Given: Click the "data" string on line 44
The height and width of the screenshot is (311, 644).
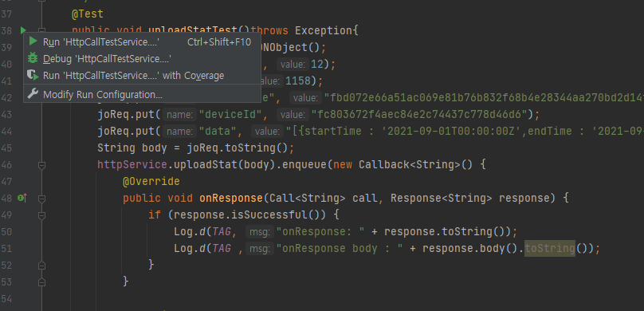Looking at the screenshot, I should pos(218,131).
